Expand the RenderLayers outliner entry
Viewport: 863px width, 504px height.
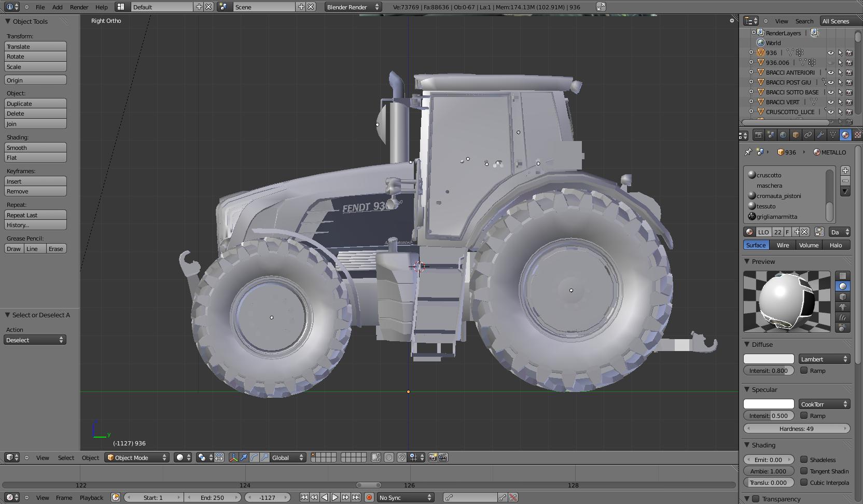pyautogui.click(x=754, y=33)
